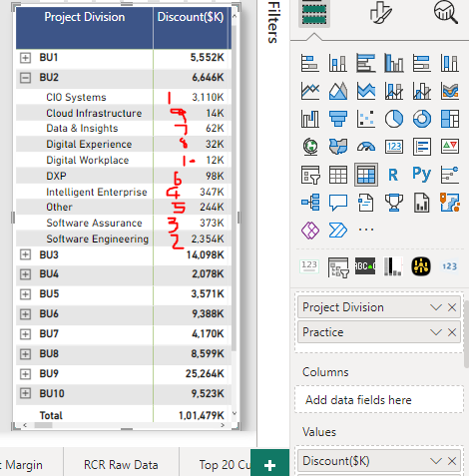Select the Decomposition tree visual icon
Image resolution: width=469 pixels, height=476 pixels.
[310, 203]
